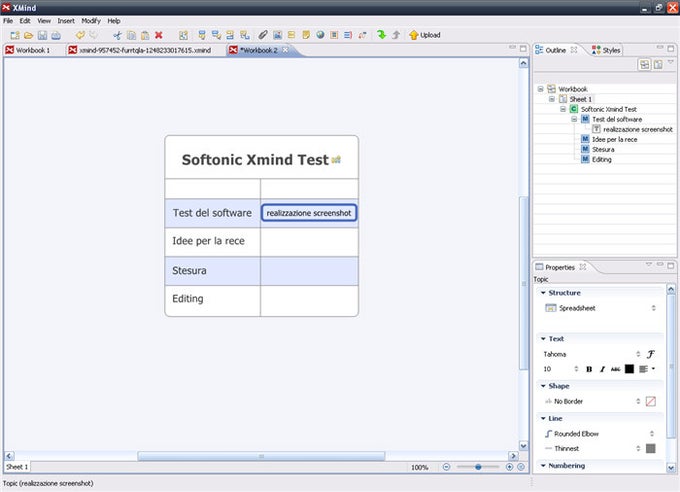Select Idee per la rece outline item
The image size is (680, 492).
click(x=615, y=139)
